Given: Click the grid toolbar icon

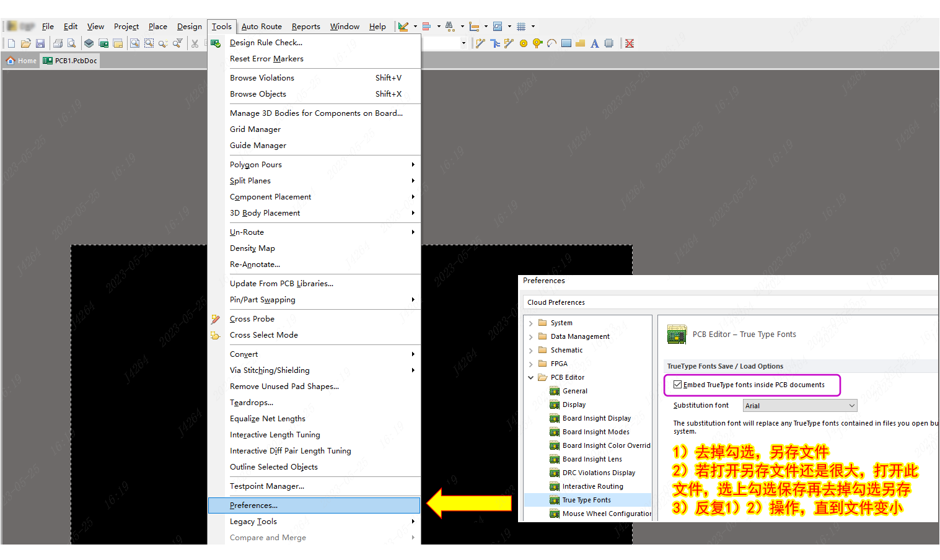Looking at the screenshot, I should point(521,27).
